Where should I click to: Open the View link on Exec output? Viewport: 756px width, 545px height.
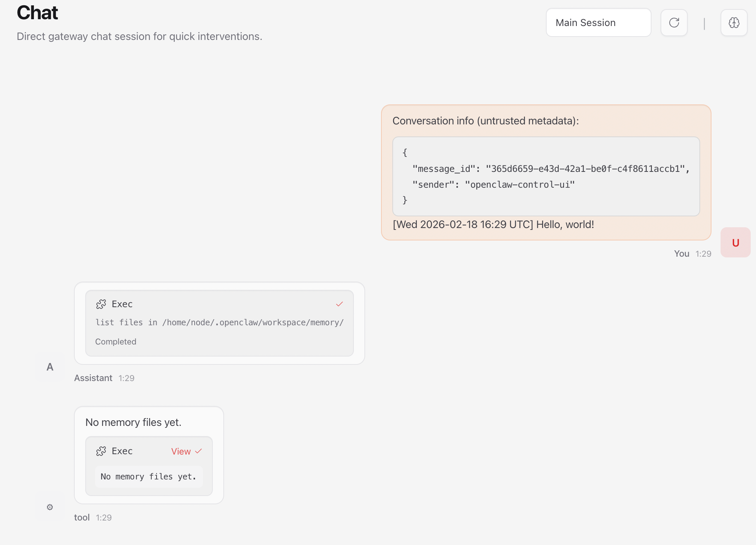coord(181,451)
